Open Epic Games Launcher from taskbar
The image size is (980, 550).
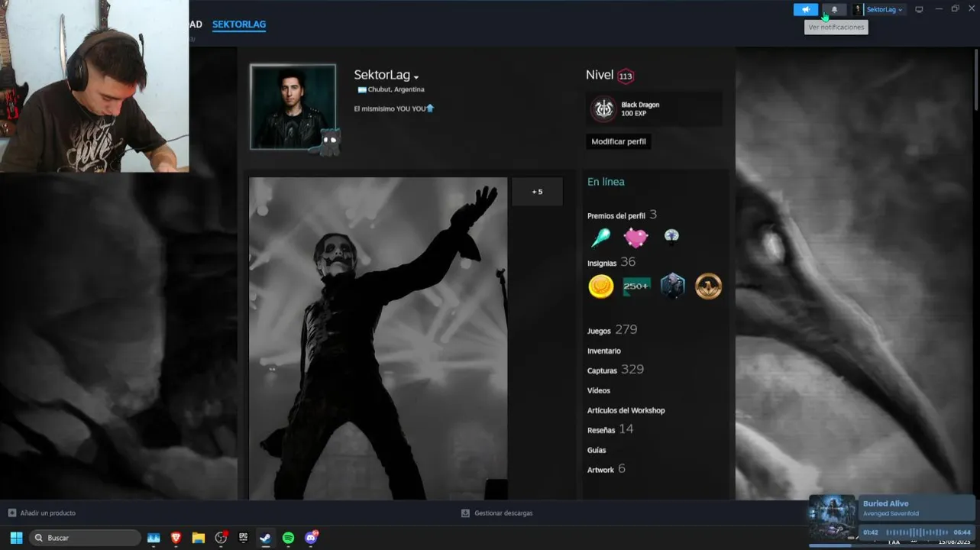coord(244,538)
